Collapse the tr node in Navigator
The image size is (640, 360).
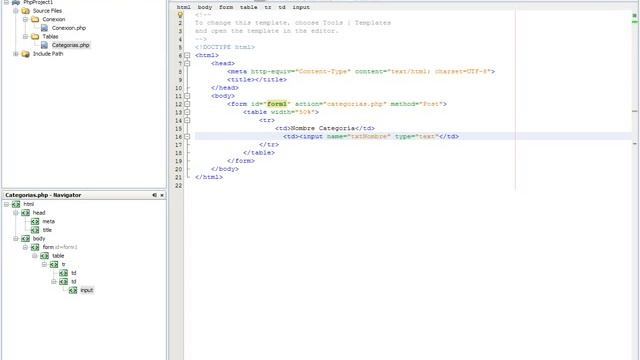click(x=44, y=264)
